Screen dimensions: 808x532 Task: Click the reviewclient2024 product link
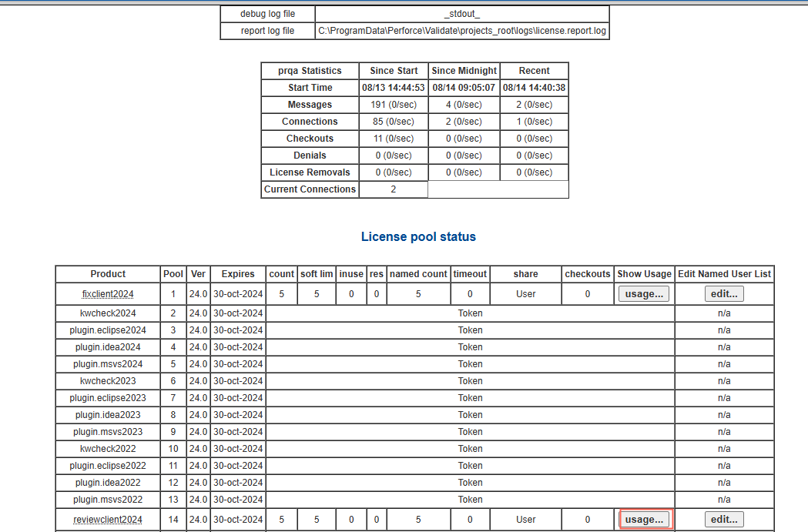pyautogui.click(x=108, y=520)
